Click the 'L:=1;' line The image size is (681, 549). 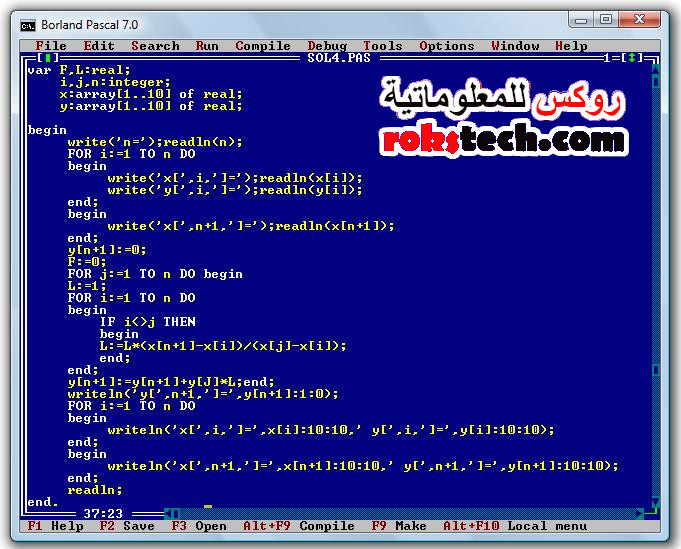pyautogui.click(x=86, y=286)
